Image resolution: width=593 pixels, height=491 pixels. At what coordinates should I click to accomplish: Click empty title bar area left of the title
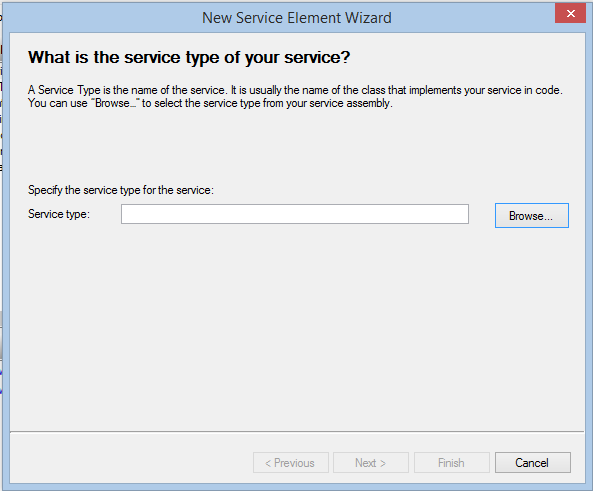coord(102,18)
